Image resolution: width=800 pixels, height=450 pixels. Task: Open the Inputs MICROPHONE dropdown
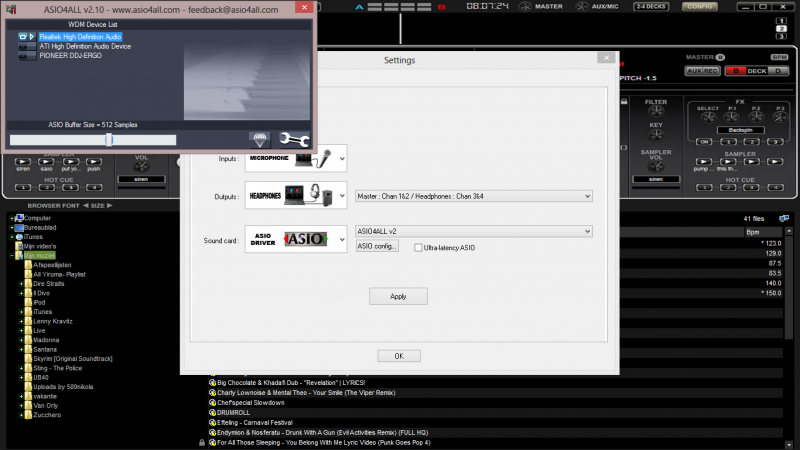point(296,159)
